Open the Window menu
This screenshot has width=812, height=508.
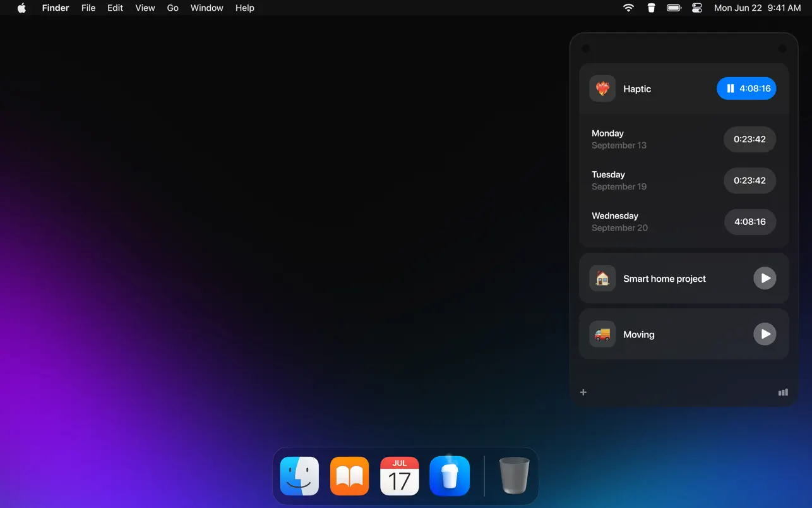[206, 8]
